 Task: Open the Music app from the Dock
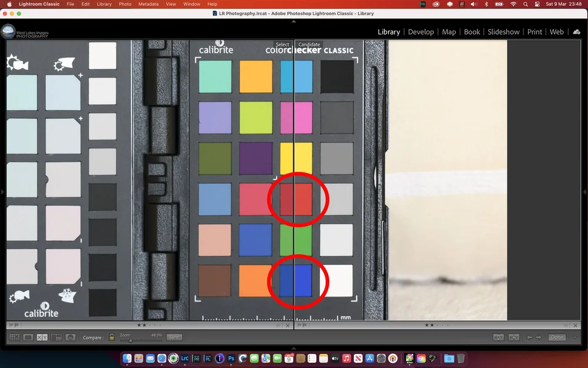346,358
